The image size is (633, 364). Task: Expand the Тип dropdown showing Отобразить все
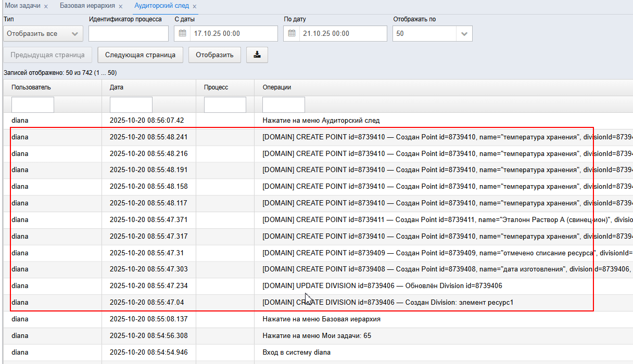click(x=43, y=33)
